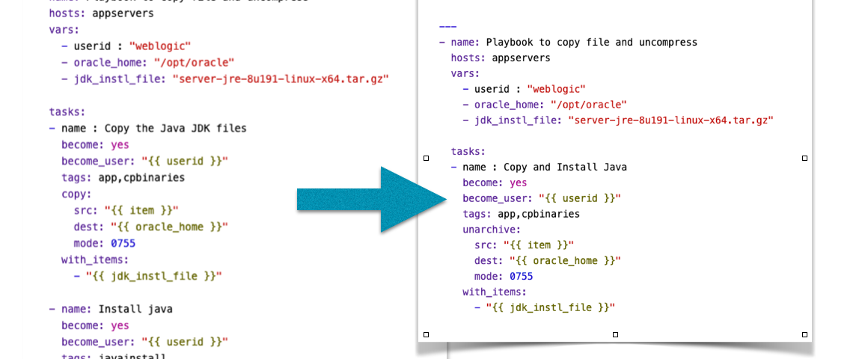
Task: Click "mode: 0755" under unarchive:
Action: pos(504,276)
